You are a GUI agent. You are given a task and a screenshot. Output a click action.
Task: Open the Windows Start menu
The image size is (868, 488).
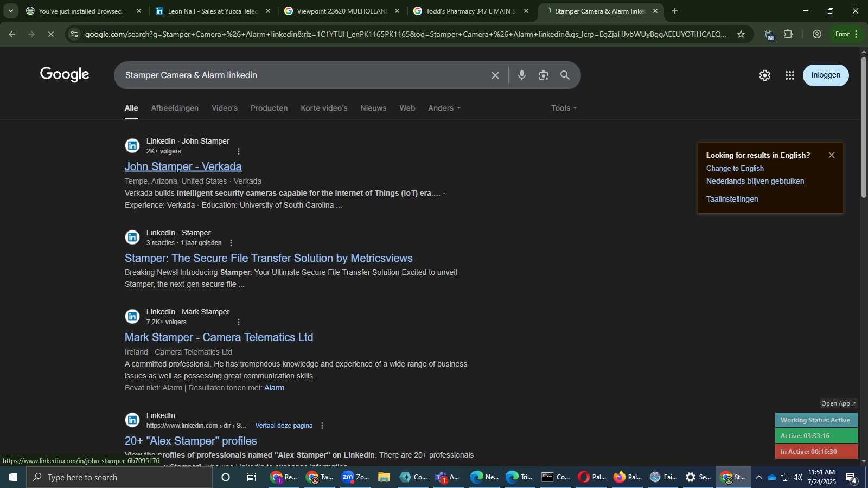(13, 477)
